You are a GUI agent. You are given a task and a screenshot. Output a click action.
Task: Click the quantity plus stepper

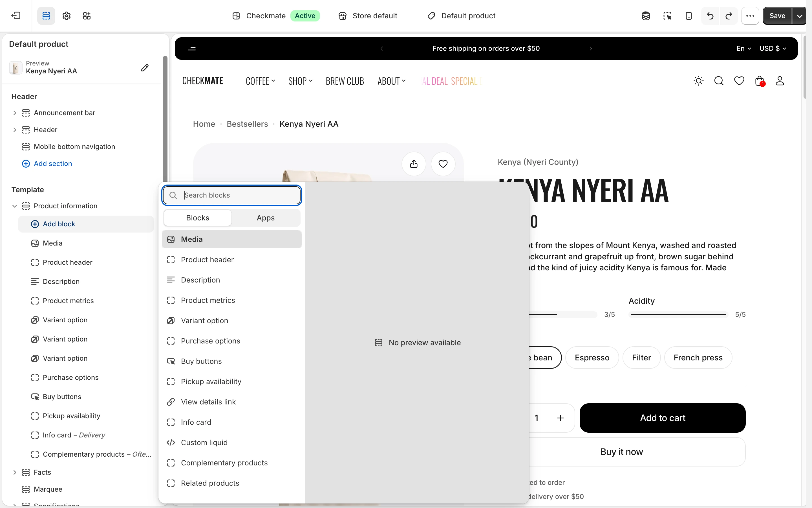pyautogui.click(x=560, y=418)
